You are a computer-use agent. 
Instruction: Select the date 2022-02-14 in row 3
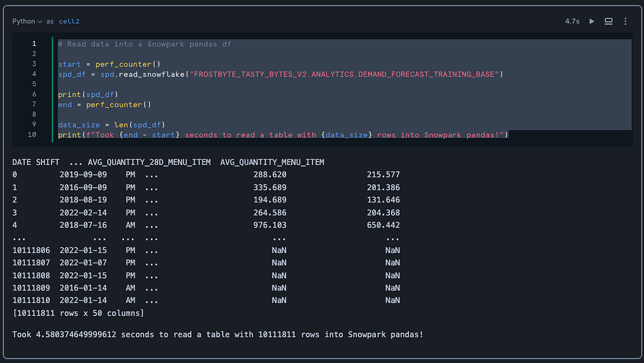pos(83,213)
